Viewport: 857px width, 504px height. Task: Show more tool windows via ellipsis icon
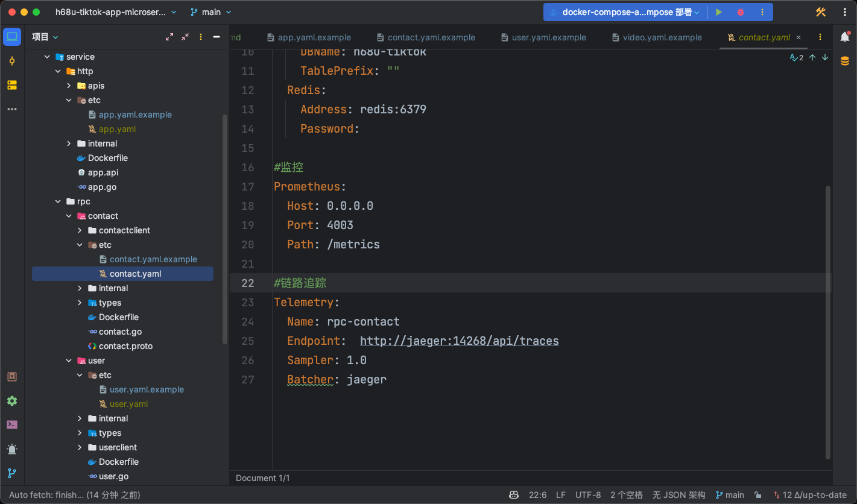point(11,109)
